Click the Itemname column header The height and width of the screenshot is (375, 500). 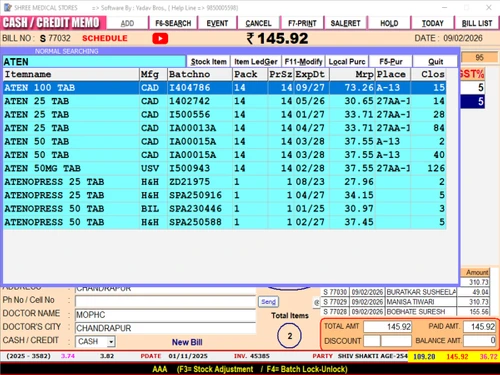pos(71,74)
